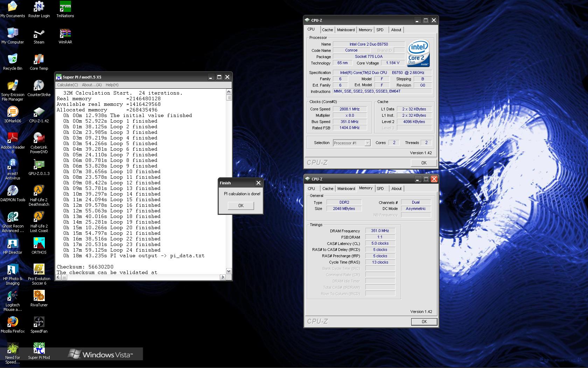This screenshot has width=588, height=368.
Task: Click the Core Speed 2808.1 MHz field
Action: [x=350, y=109]
